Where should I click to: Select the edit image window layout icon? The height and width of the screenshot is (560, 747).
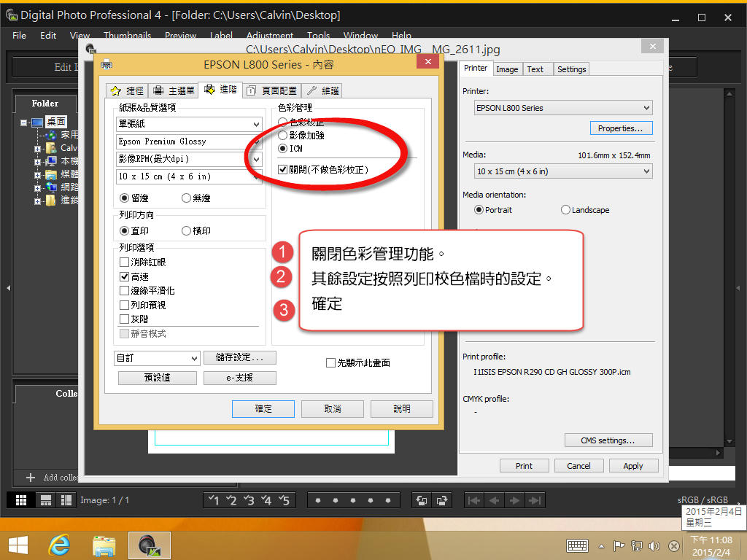pyautogui.click(x=46, y=500)
